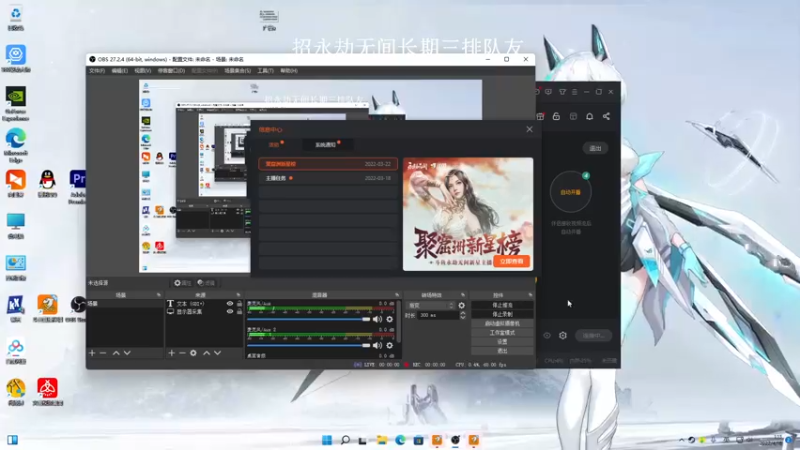
Task: Toggle lock on the 显示器采集 source
Action: pos(239,311)
